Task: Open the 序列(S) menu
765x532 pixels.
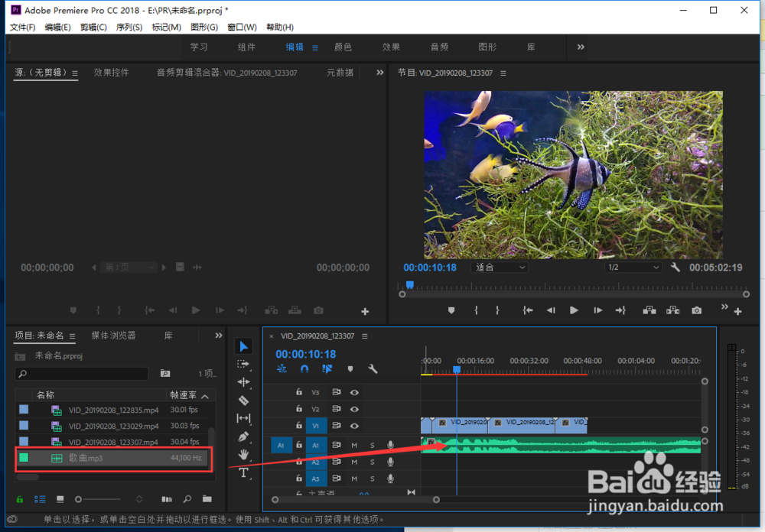Action: click(x=129, y=28)
